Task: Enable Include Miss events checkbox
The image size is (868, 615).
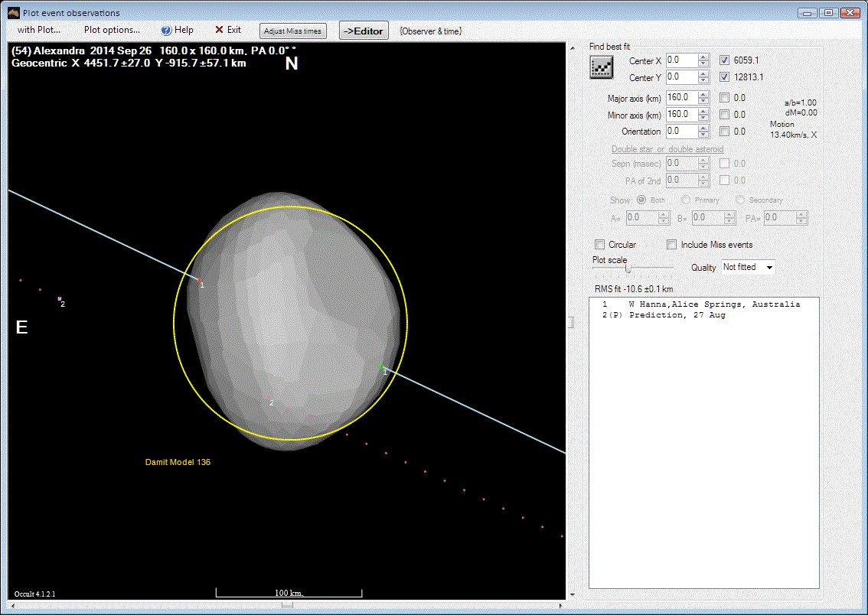Action: pos(671,245)
